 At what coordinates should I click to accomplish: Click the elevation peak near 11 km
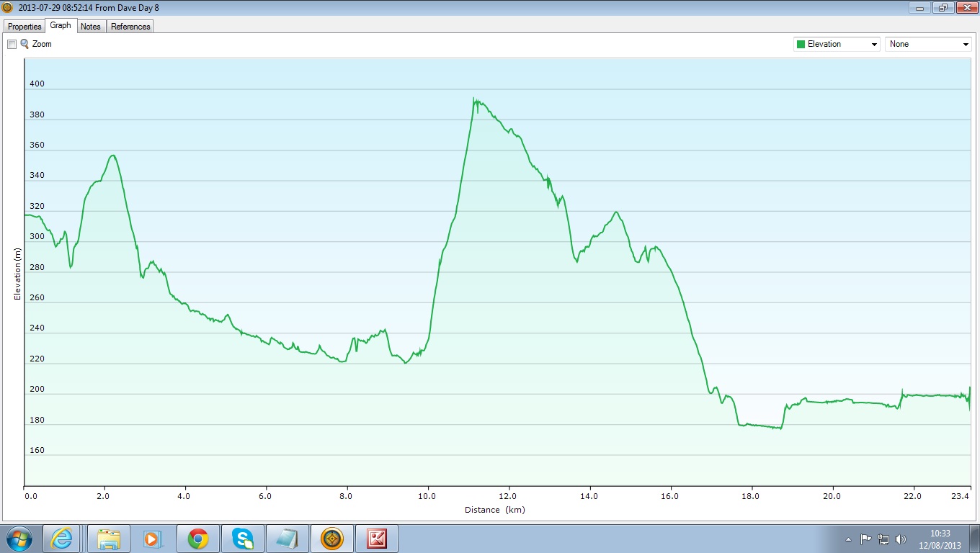(474, 99)
